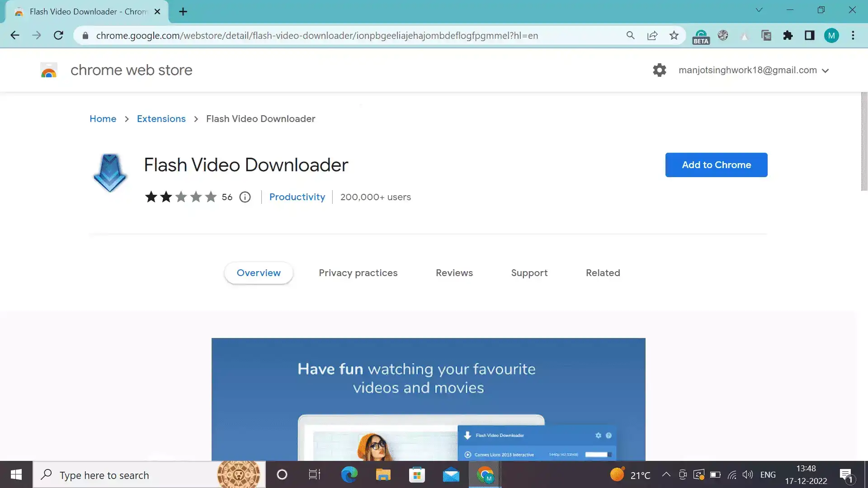Click the star rating of the extension
The image size is (868, 488).
click(x=181, y=197)
